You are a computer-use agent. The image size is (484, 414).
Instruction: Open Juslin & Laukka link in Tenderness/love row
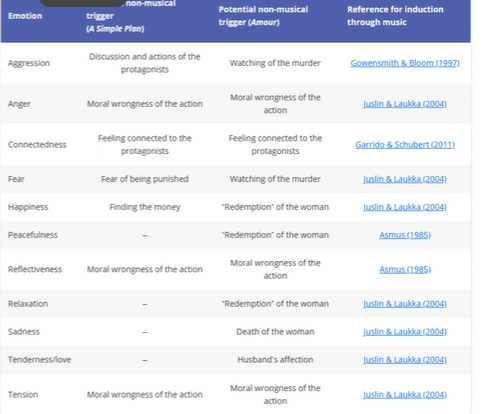pyautogui.click(x=405, y=360)
